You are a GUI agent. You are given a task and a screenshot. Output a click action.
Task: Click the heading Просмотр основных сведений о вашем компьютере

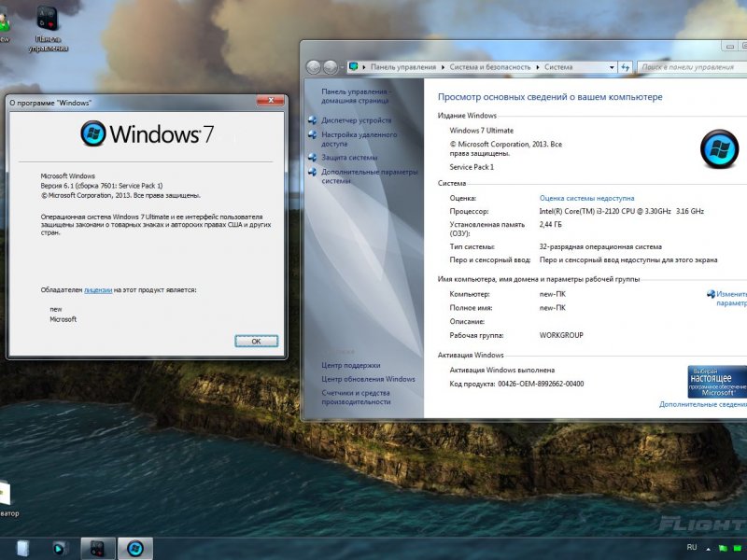pos(550,97)
